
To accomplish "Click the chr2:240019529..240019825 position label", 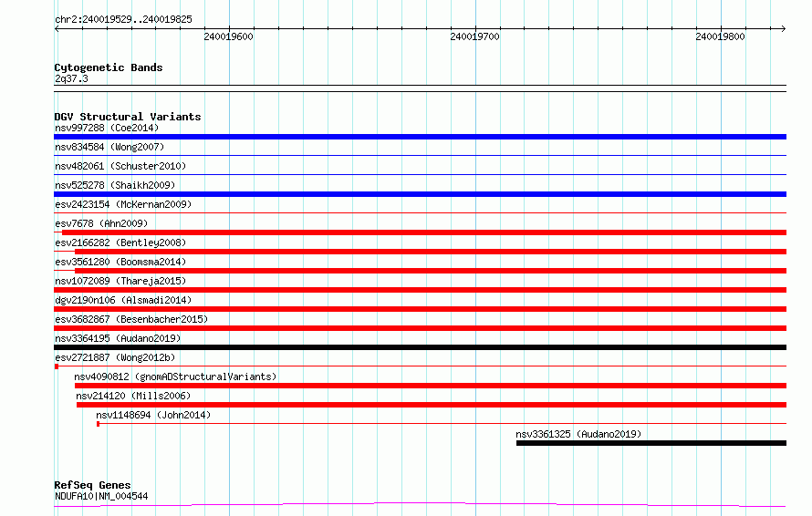I will pos(123,19).
